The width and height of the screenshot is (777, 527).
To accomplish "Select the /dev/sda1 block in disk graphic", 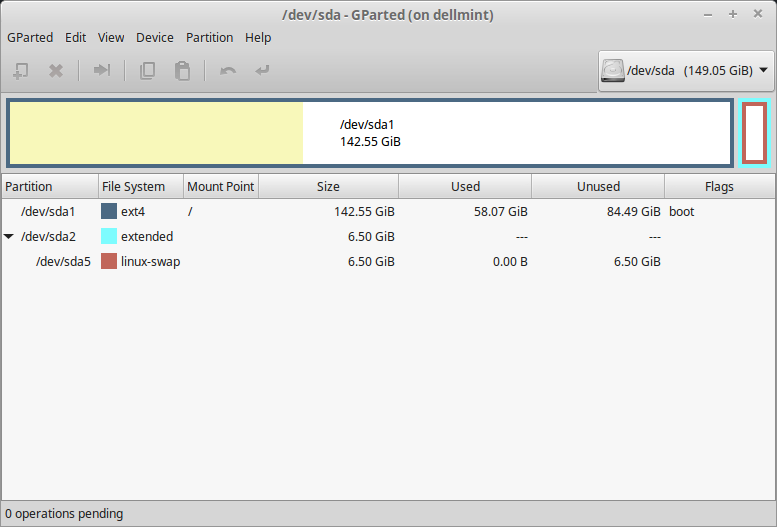I will (x=370, y=132).
